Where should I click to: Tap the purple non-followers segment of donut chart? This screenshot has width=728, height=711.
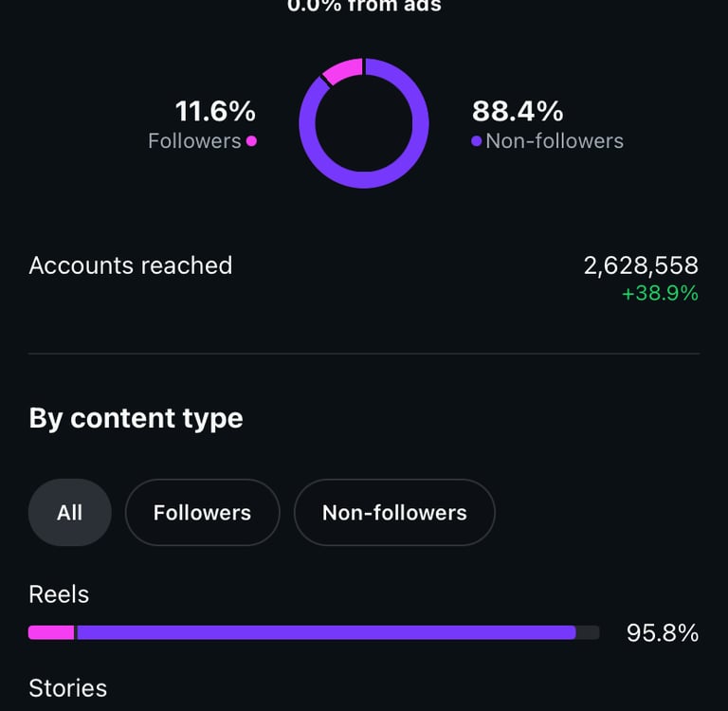[x=364, y=180]
